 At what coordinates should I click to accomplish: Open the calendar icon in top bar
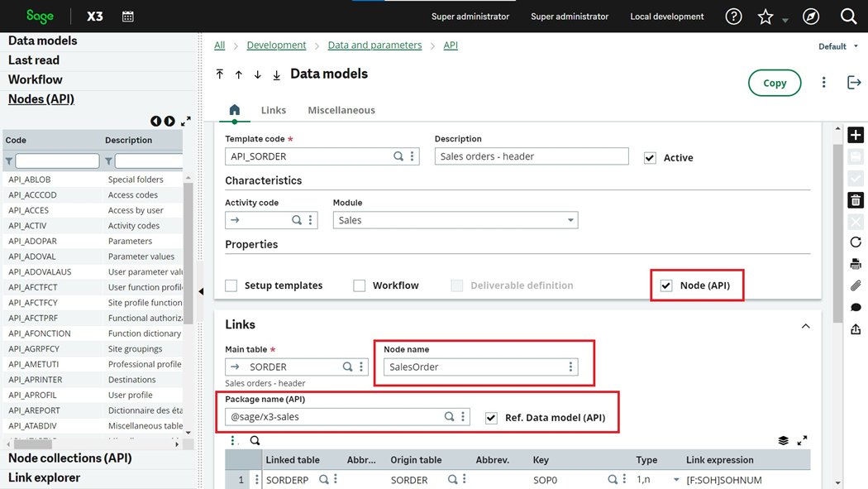pyautogui.click(x=128, y=17)
